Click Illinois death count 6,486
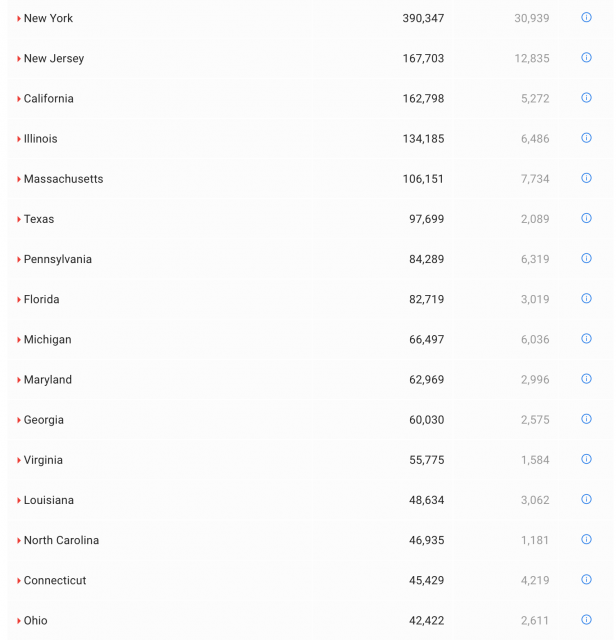This screenshot has width=616, height=640. point(535,139)
